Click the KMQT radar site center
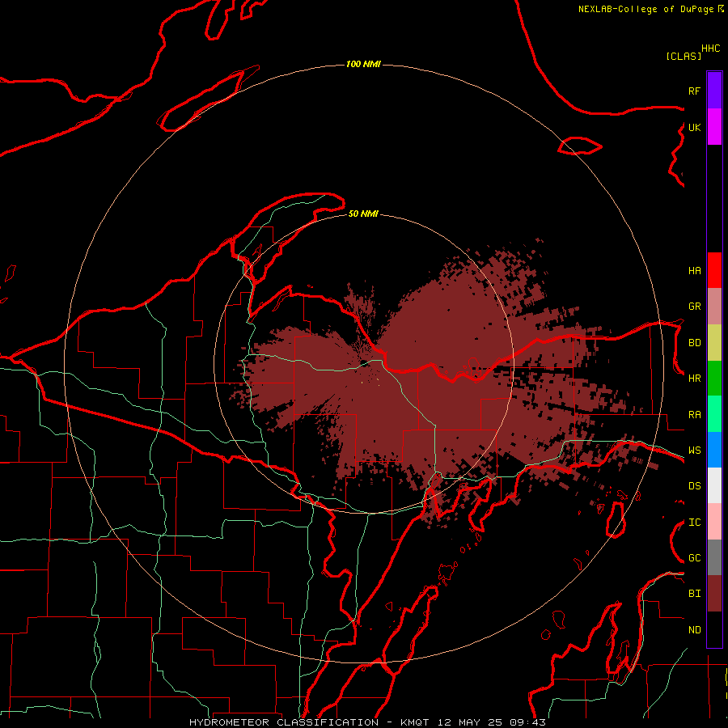The image size is (728, 728). [364, 364]
